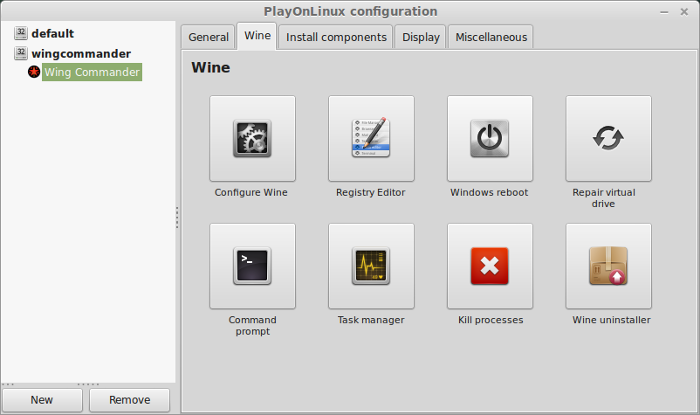Switch to the General tab
700x415 pixels.
208,37
